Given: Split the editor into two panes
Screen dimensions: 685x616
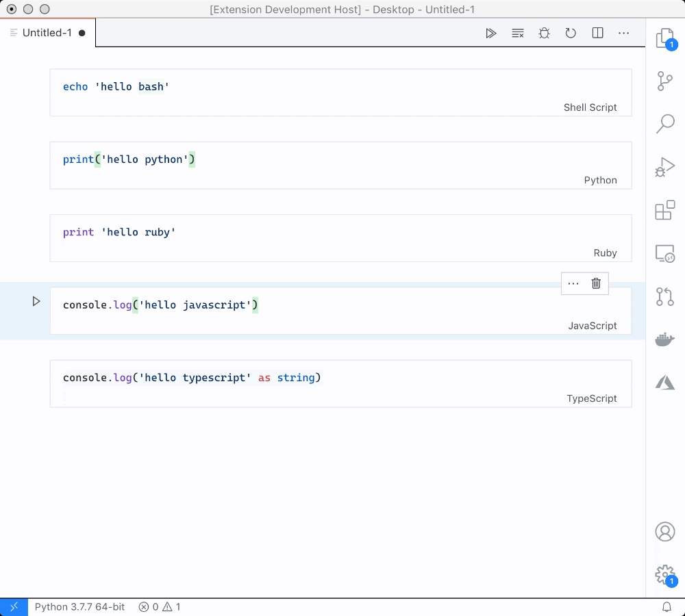Looking at the screenshot, I should pos(597,32).
